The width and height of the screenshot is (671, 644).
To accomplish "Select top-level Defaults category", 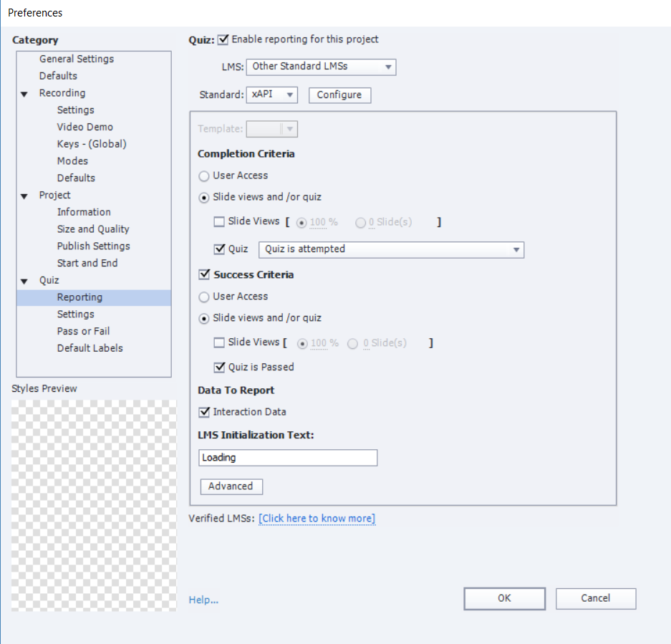I will point(58,76).
